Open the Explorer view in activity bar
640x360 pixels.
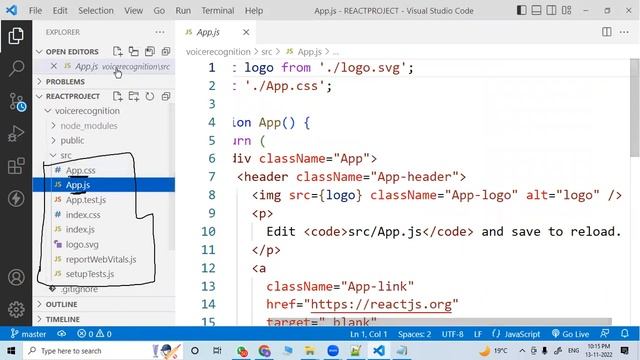pos(16,36)
